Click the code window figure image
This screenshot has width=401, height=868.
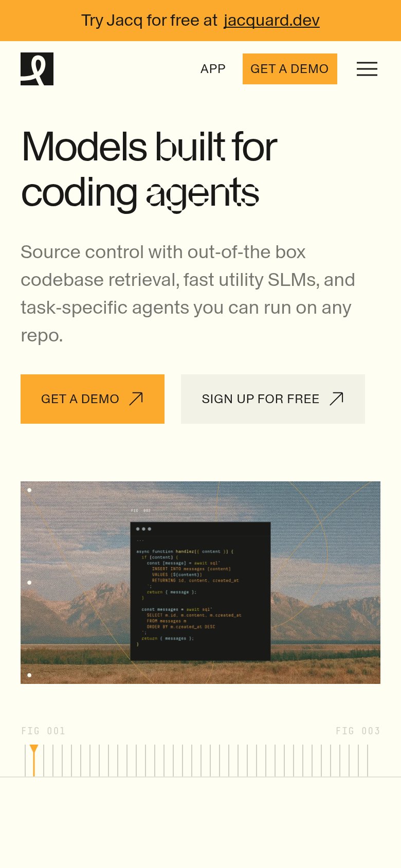(x=200, y=583)
